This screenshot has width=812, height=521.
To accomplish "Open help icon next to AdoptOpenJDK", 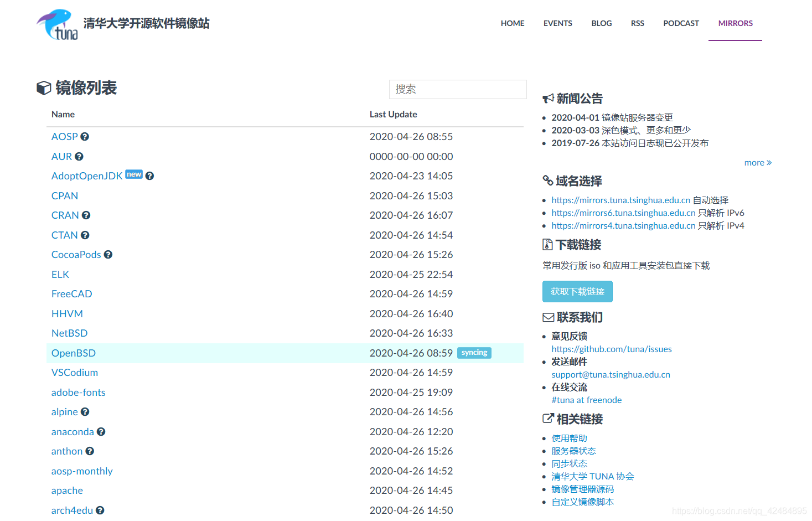I will (149, 176).
